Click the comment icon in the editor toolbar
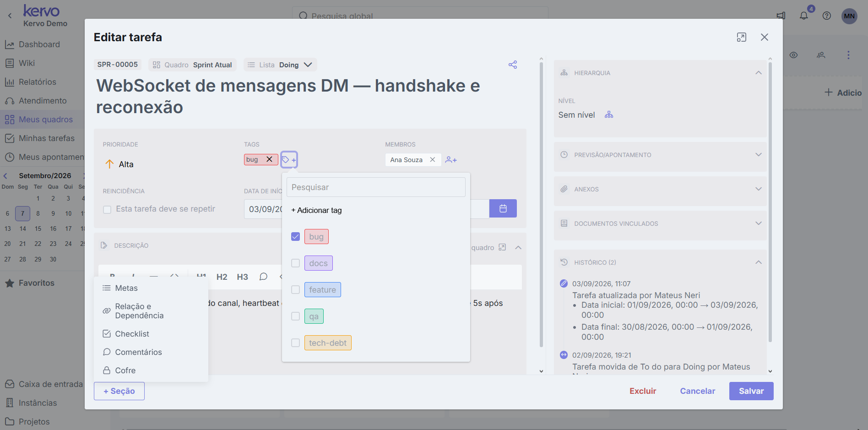 pyautogui.click(x=263, y=277)
